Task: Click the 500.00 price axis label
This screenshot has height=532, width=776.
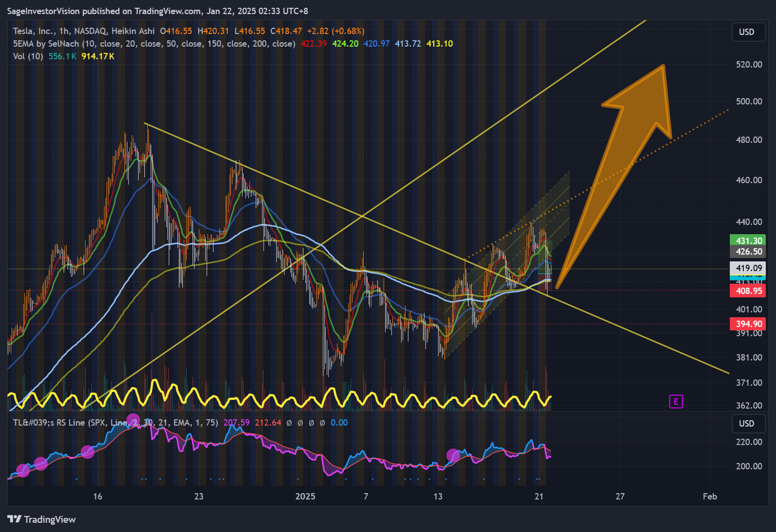Action: click(749, 102)
